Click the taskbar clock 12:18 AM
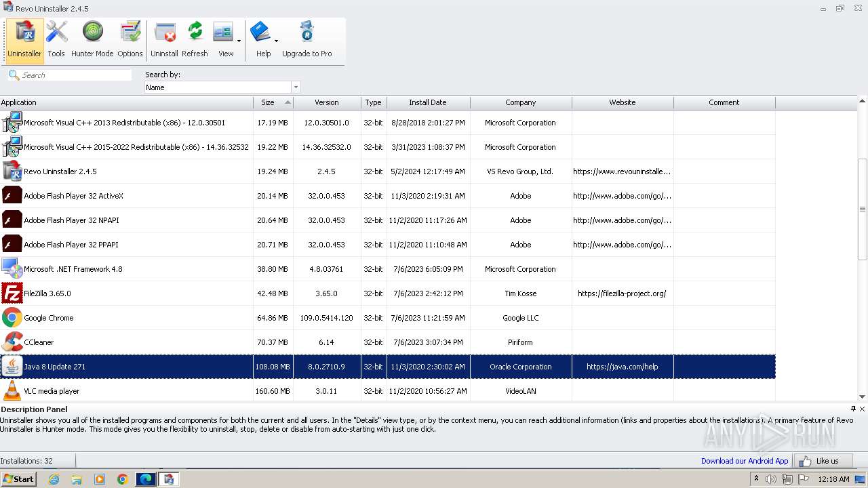 833,479
